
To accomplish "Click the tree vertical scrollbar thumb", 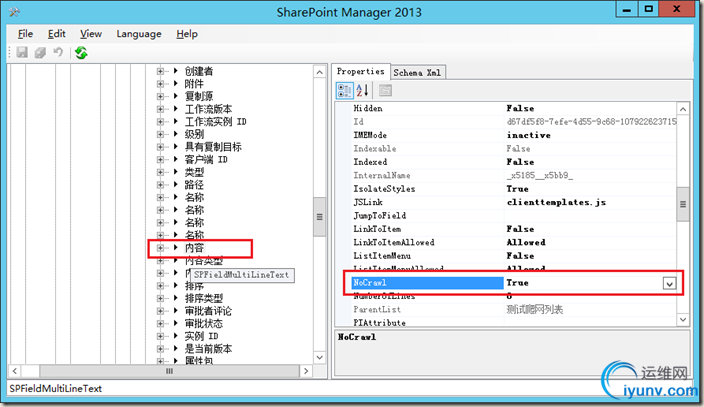I will click(x=319, y=217).
